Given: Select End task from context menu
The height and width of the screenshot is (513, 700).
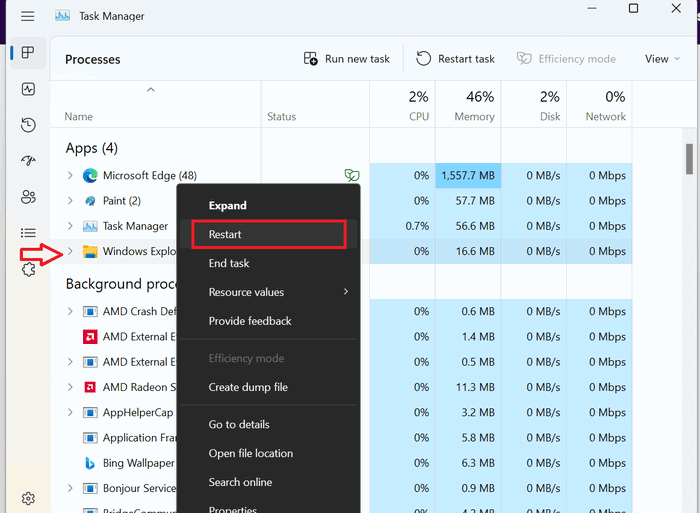Looking at the screenshot, I should click(269, 263).
